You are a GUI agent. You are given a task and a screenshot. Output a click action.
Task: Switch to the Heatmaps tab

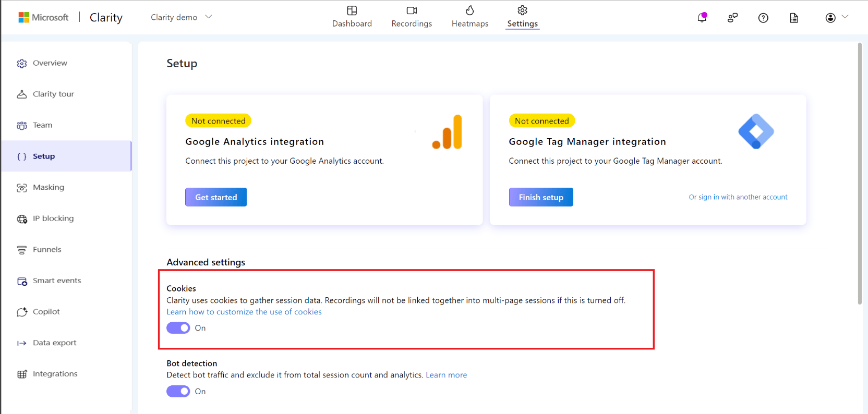point(470,17)
